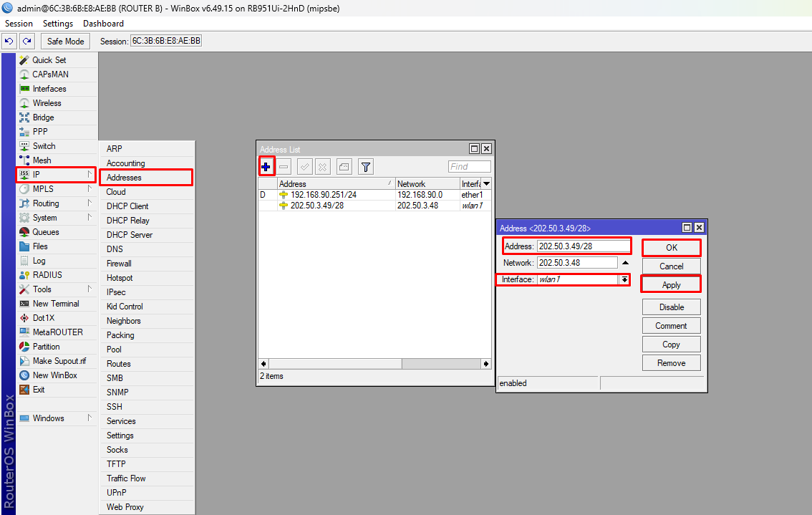This screenshot has width=812, height=515.
Task: Open New Terminal from the sidebar
Action: coord(57,304)
